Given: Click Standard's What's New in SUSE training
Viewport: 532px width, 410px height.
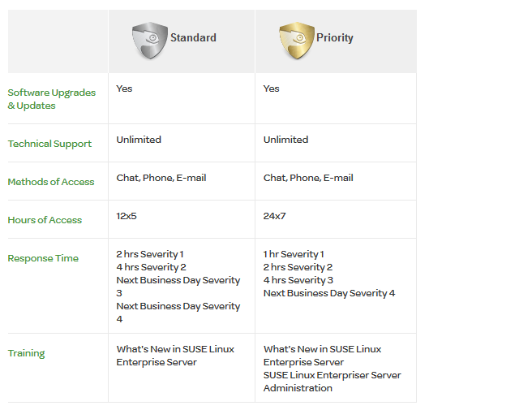Looking at the screenshot, I should [x=175, y=356].
